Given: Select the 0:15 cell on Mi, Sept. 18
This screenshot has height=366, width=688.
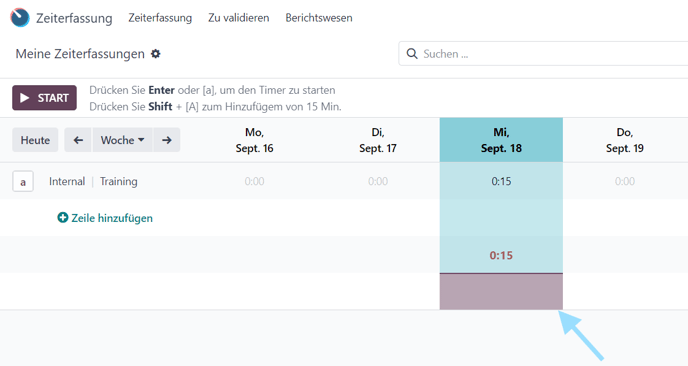Looking at the screenshot, I should click(x=501, y=181).
